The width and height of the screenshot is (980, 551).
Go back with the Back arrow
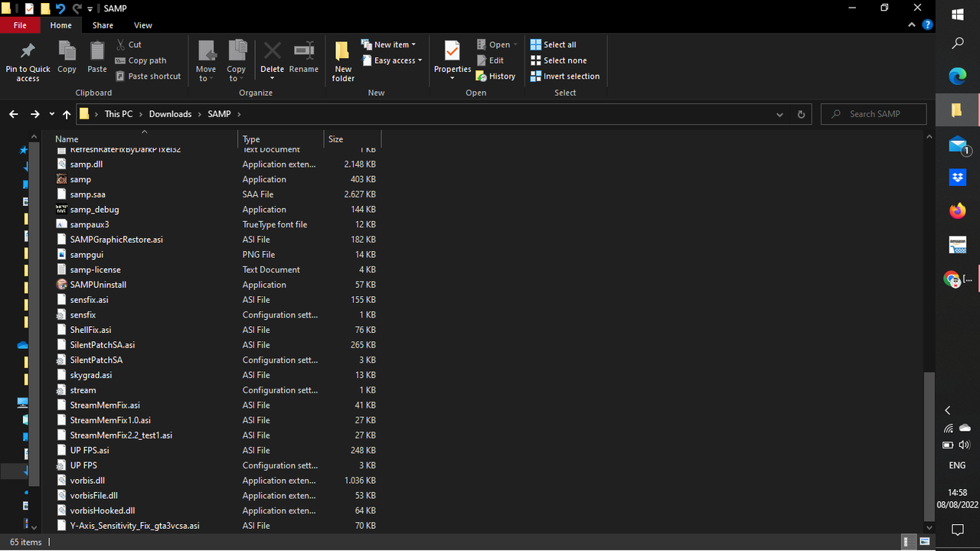14,114
